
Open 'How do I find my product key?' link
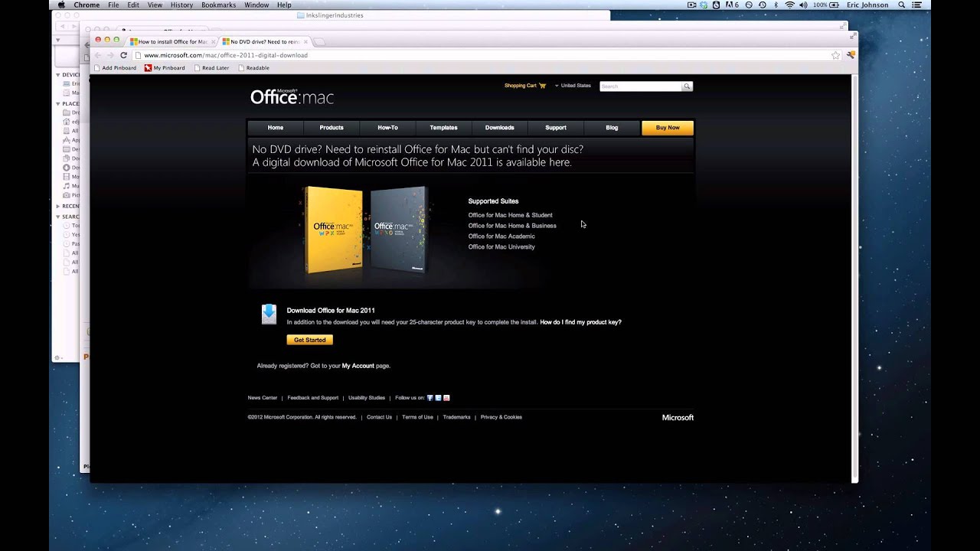point(581,322)
